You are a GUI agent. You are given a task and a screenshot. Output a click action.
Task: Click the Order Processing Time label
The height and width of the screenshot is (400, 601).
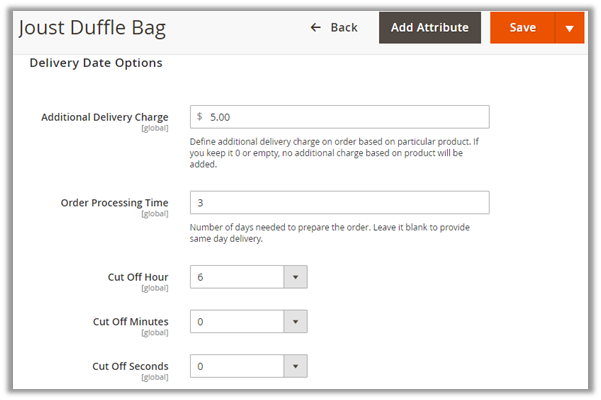tap(114, 203)
